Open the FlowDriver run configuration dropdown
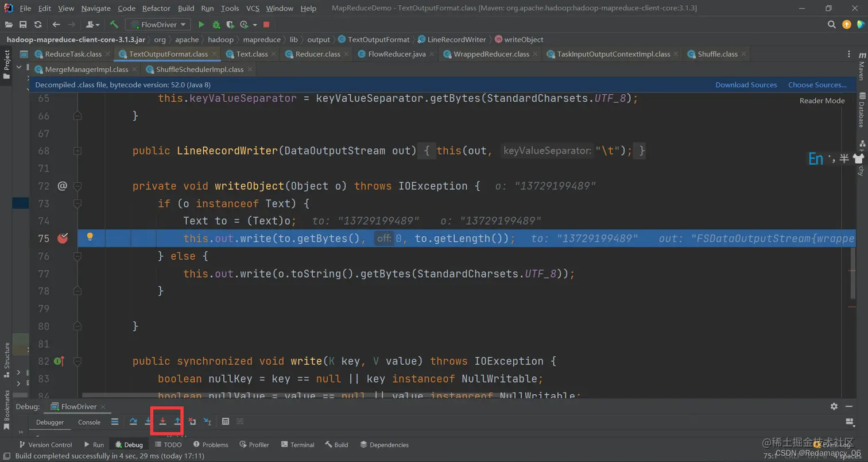Viewport: 868px width, 462px height. point(159,25)
